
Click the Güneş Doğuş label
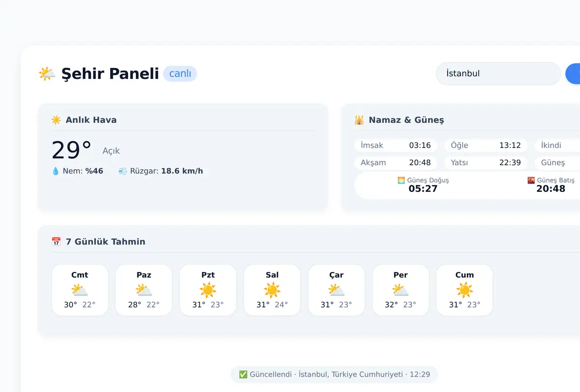coord(428,180)
